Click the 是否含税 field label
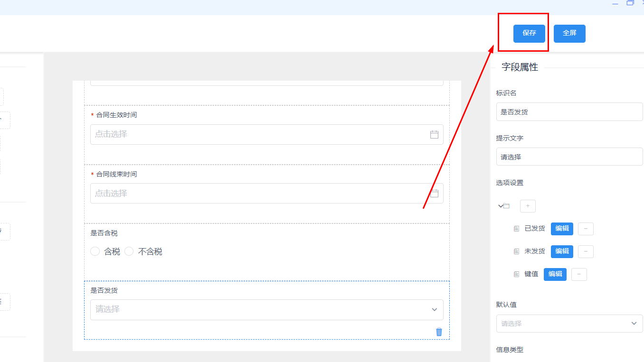This screenshot has height=362, width=644. click(x=104, y=233)
